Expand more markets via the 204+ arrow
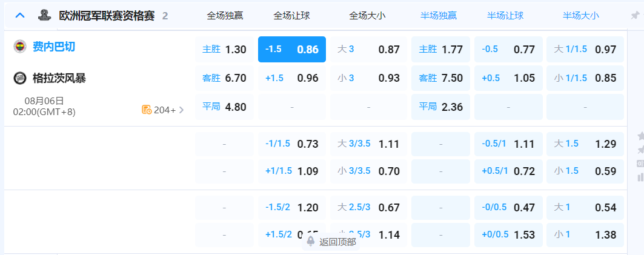Viewport: 644px width, 255px height. coord(182,110)
